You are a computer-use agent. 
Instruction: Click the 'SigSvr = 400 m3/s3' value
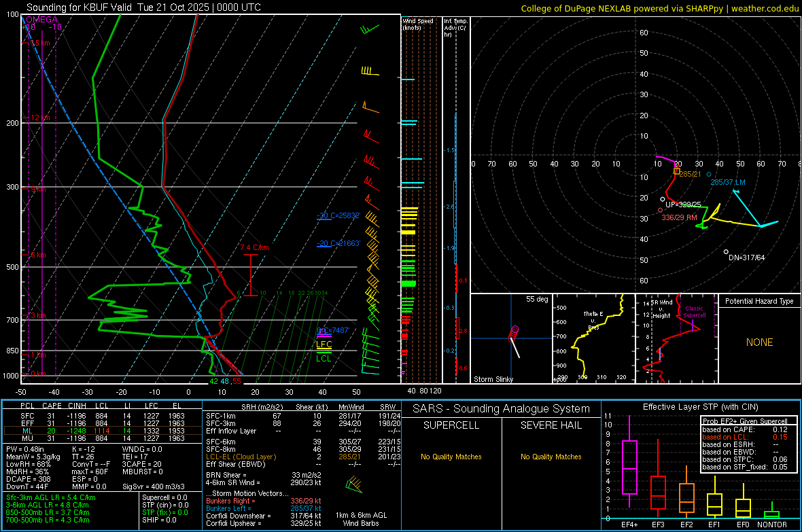pyautogui.click(x=154, y=486)
